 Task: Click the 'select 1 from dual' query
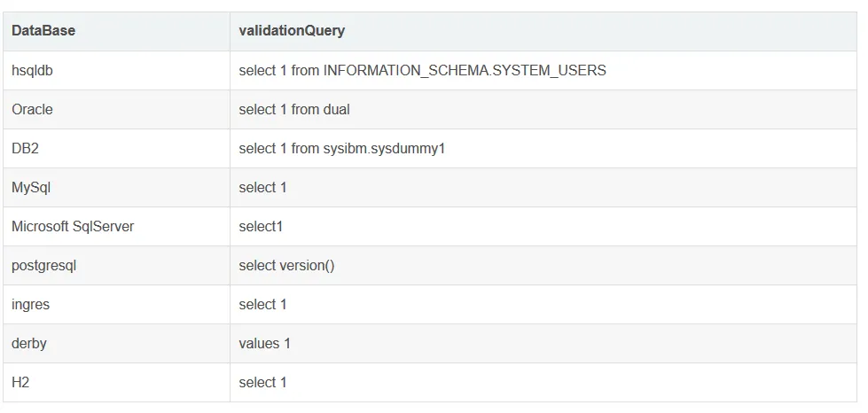pos(294,109)
